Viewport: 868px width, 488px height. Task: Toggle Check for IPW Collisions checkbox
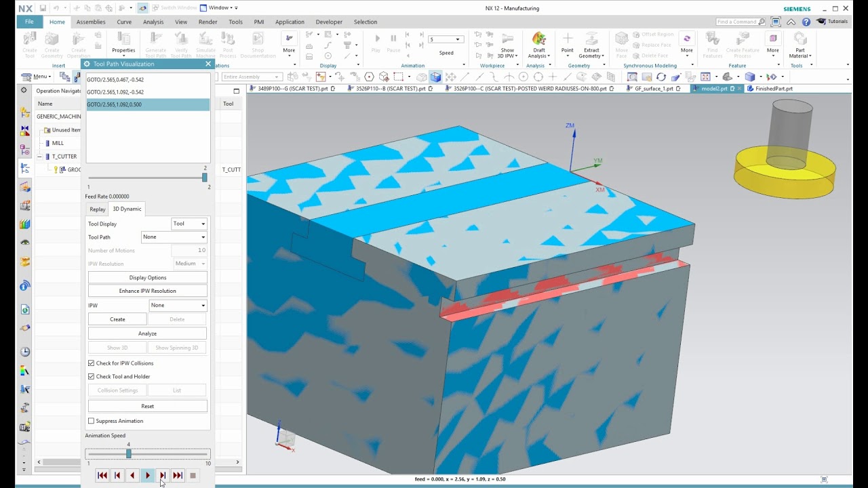pos(92,363)
